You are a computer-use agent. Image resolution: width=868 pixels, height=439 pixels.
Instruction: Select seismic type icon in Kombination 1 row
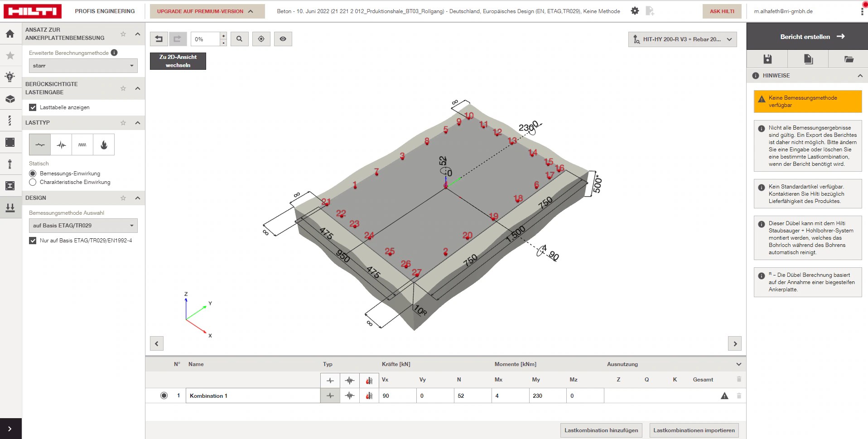click(x=350, y=396)
